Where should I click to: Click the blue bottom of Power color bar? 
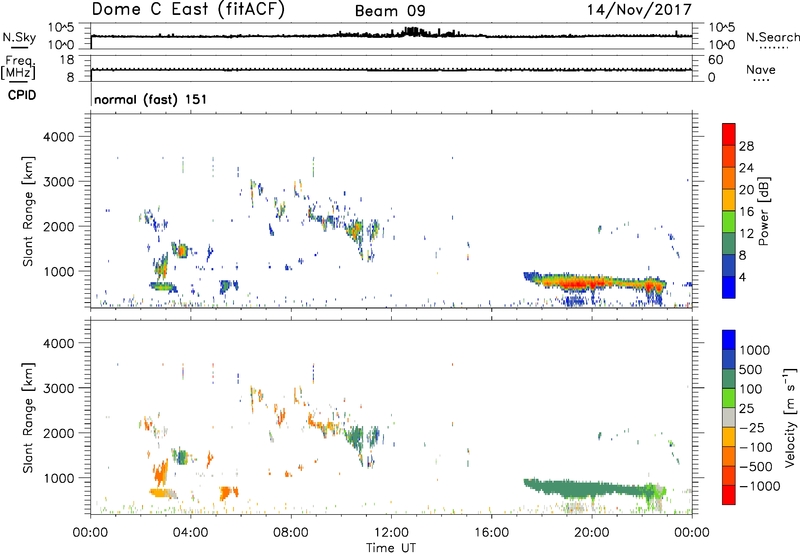(729, 287)
